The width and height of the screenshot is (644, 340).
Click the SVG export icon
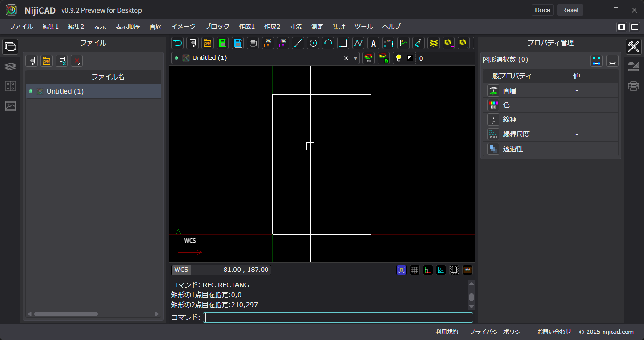(x=268, y=43)
